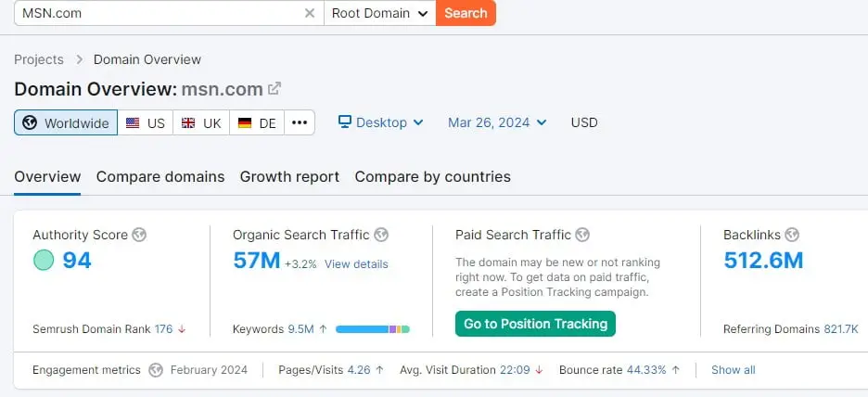
Task: Click the US flag icon
Action: [133, 122]
